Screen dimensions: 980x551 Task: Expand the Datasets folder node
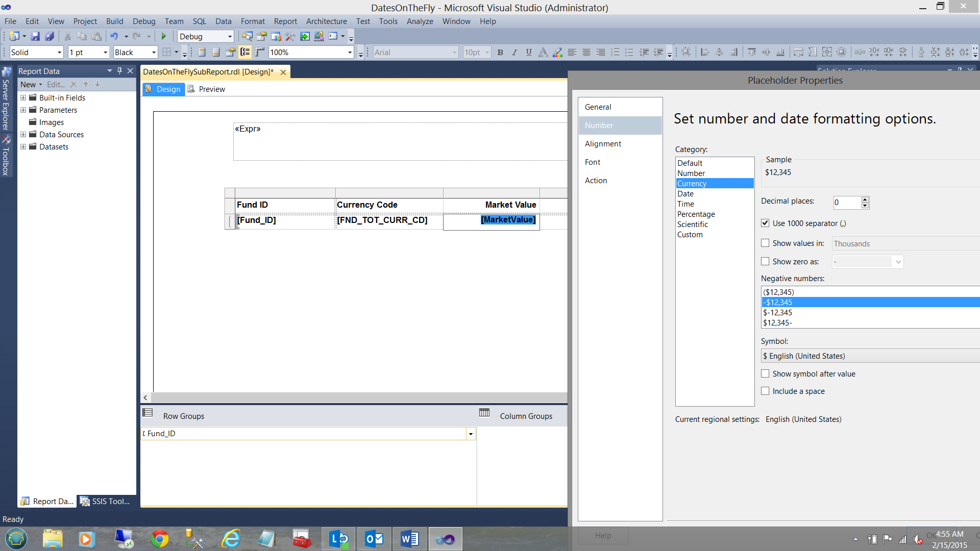23,147
